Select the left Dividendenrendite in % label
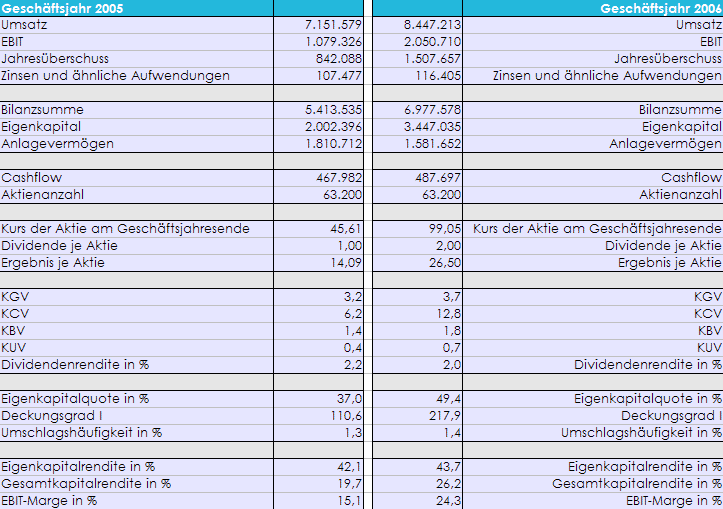723x509 pixels. pos(75,365)
